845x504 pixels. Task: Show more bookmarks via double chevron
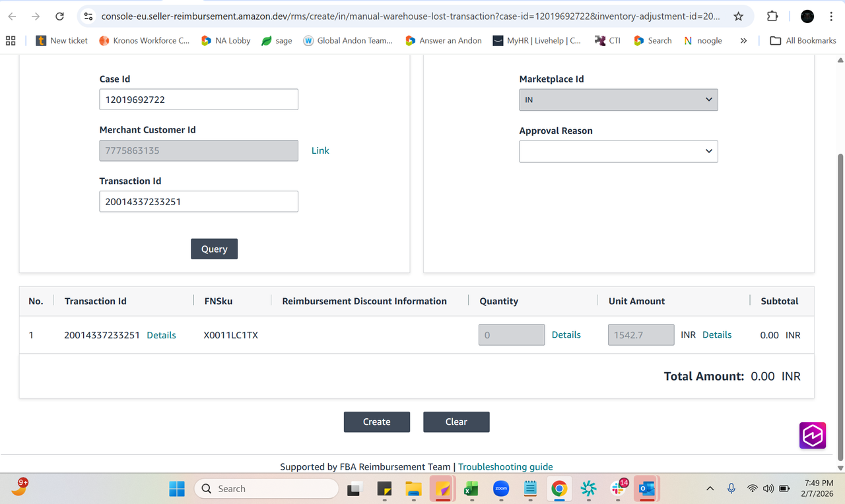(x=743, y=40)
